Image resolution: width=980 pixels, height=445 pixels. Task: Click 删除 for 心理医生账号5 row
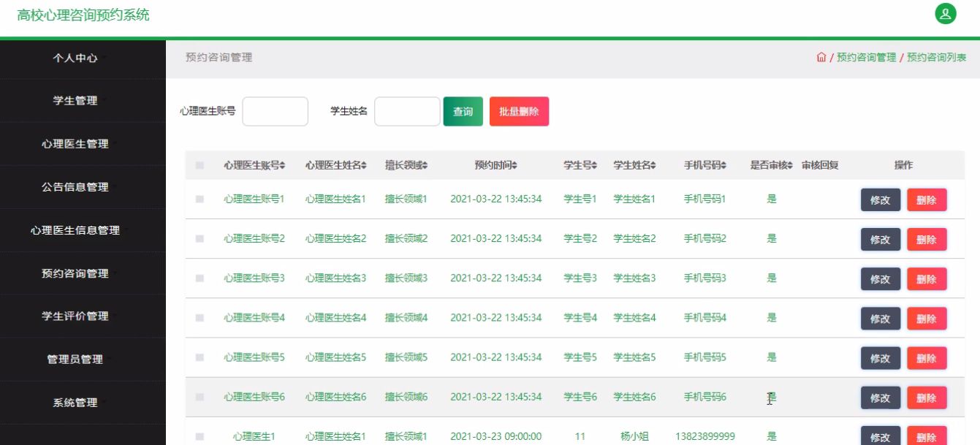click(x=927, y=358)
